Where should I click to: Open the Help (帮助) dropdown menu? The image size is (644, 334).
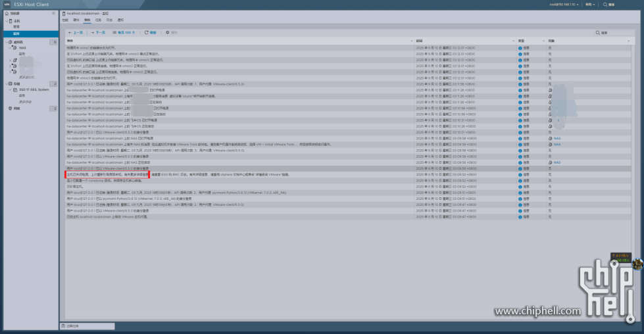[x=590, y=4]
